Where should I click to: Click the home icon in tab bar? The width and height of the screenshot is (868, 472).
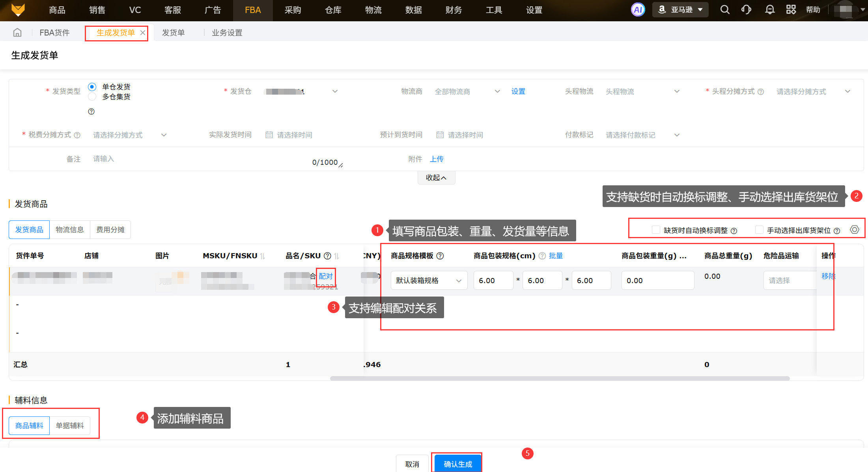(17, 33)
